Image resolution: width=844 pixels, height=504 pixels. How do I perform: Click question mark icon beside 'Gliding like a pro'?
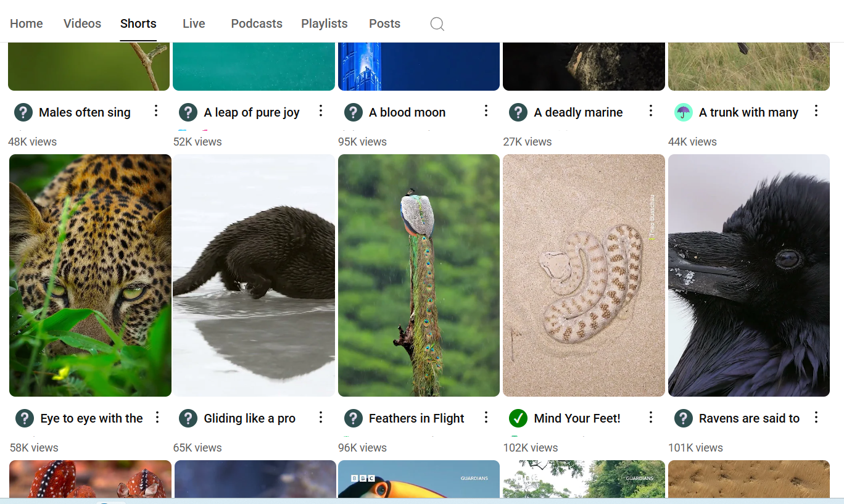click(188, 418)
